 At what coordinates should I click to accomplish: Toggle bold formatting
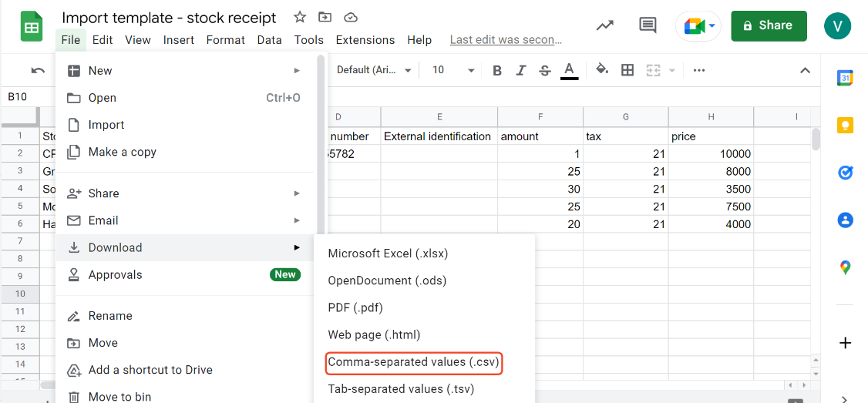tap(497, 70)
